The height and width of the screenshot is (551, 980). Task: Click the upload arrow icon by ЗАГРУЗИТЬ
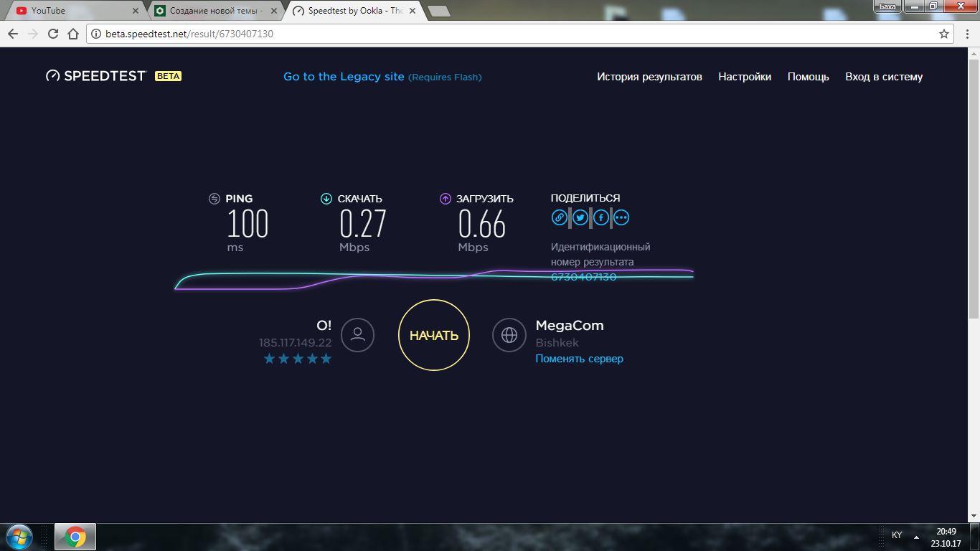tap(446, 199)
